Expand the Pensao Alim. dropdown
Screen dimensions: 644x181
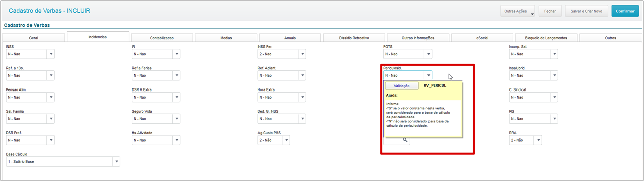tap(50, 97)
